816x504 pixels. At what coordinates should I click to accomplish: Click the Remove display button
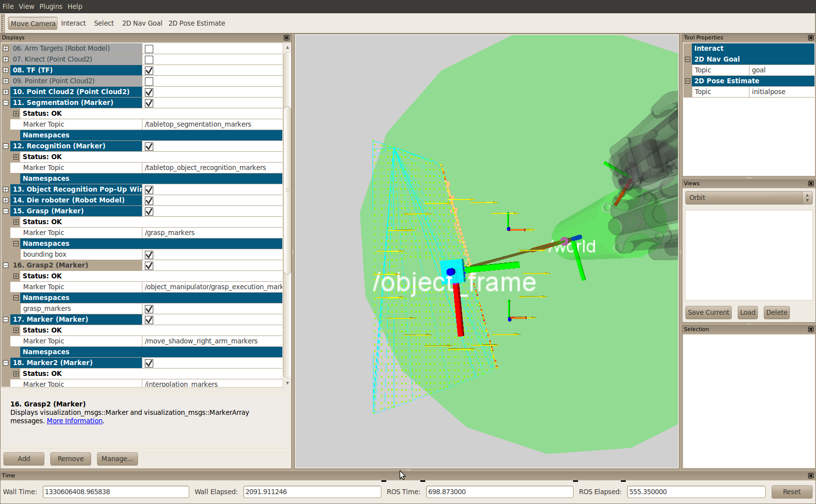tap(70, 459)
